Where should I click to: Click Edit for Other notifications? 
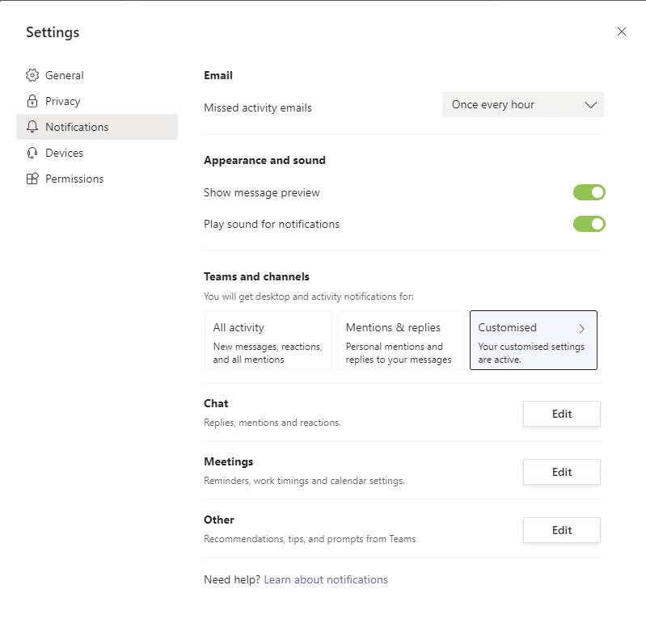(562, 530)
